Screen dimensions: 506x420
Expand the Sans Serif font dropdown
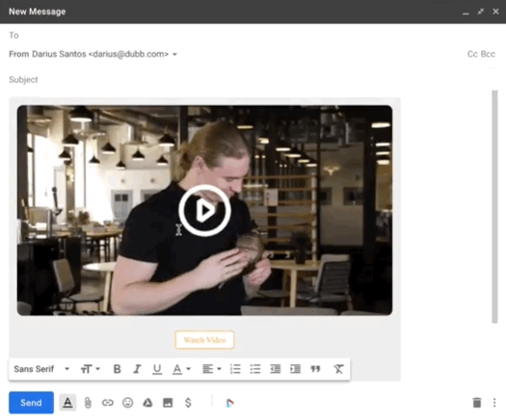click(x=41, y=369)
